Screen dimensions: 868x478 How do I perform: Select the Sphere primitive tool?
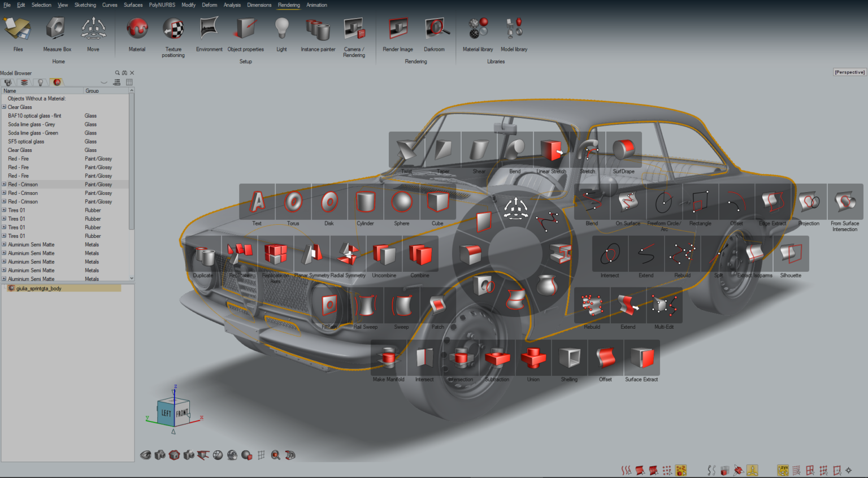pyautogui.click(x=402, y=202)
